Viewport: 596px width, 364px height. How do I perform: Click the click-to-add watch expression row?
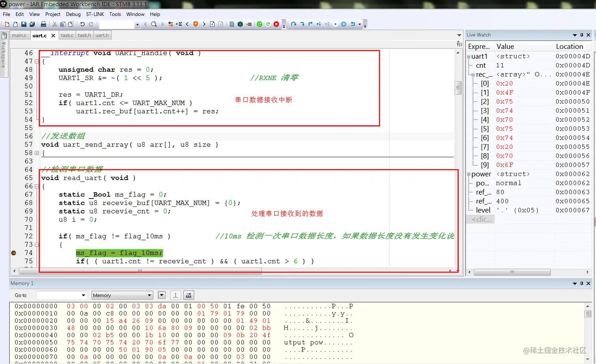pyautogui.click(x=481, y=219)
